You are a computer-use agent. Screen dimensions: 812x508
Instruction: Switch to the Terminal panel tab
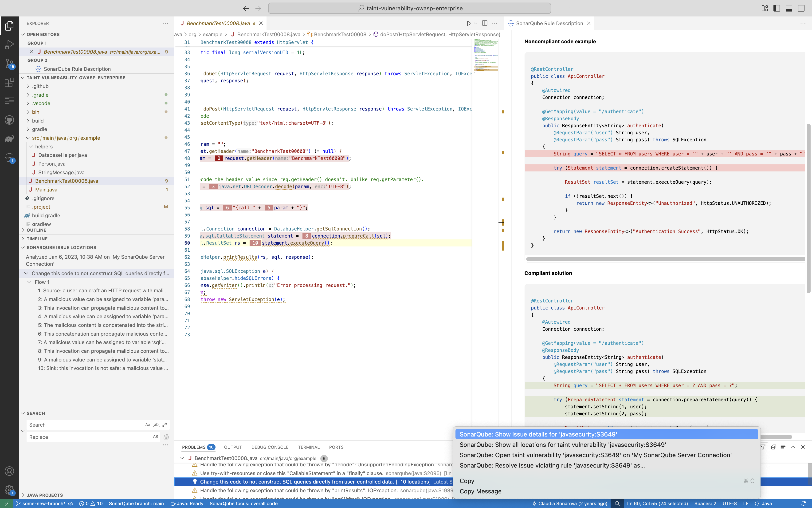[x=309, y=447]
